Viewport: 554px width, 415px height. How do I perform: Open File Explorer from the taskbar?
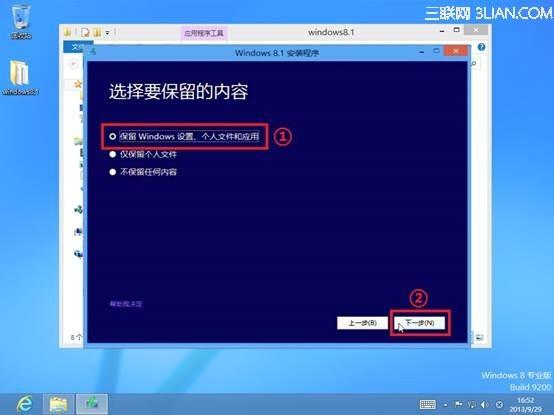point(58,404)
